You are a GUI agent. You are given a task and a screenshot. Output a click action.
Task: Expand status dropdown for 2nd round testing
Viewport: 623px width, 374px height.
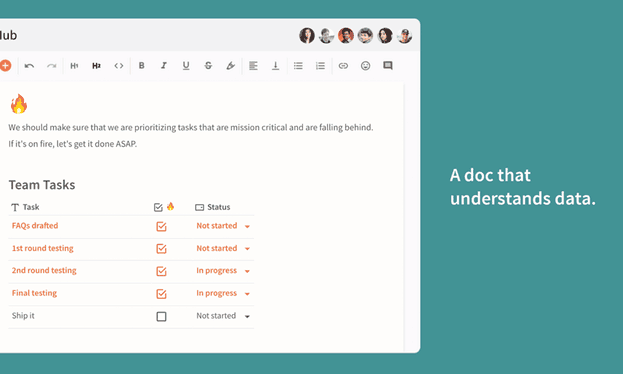pos(247,271)
